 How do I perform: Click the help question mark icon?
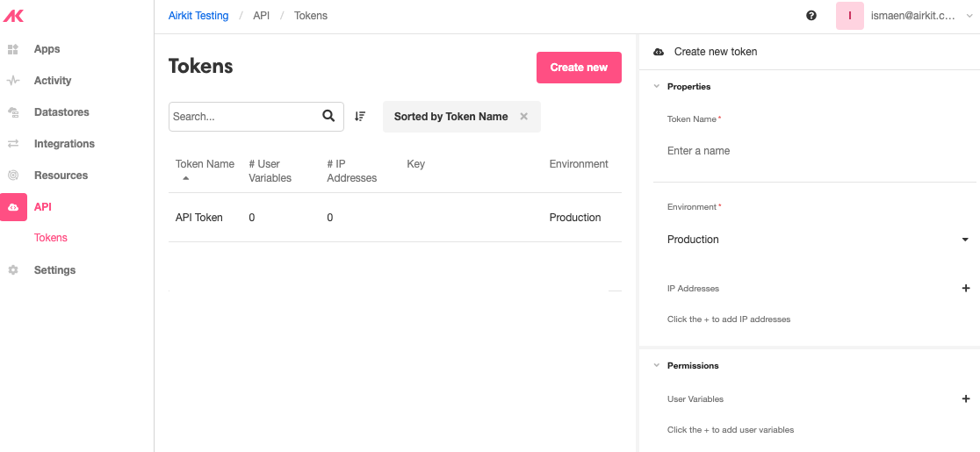[811, 16]
